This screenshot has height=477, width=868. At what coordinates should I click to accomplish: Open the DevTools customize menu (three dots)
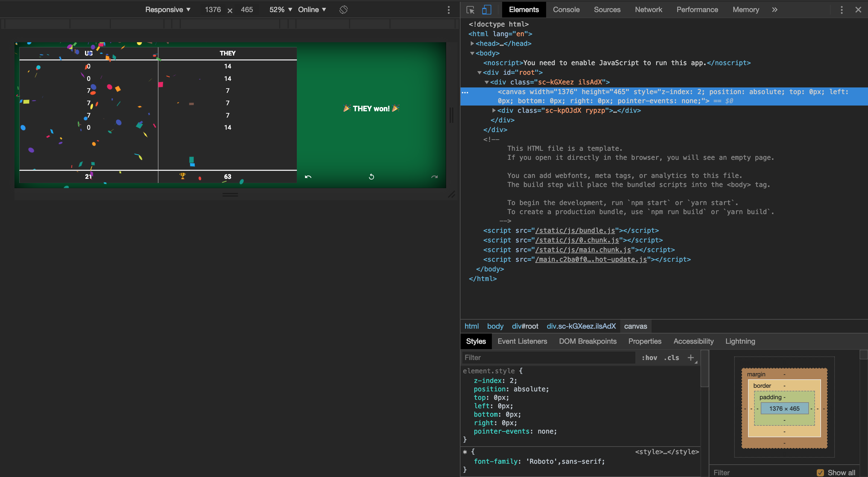(x=841, y=10)
